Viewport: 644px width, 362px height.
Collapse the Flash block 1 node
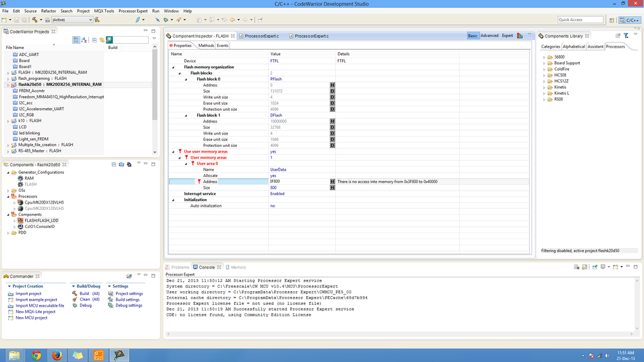pos(186,115)
